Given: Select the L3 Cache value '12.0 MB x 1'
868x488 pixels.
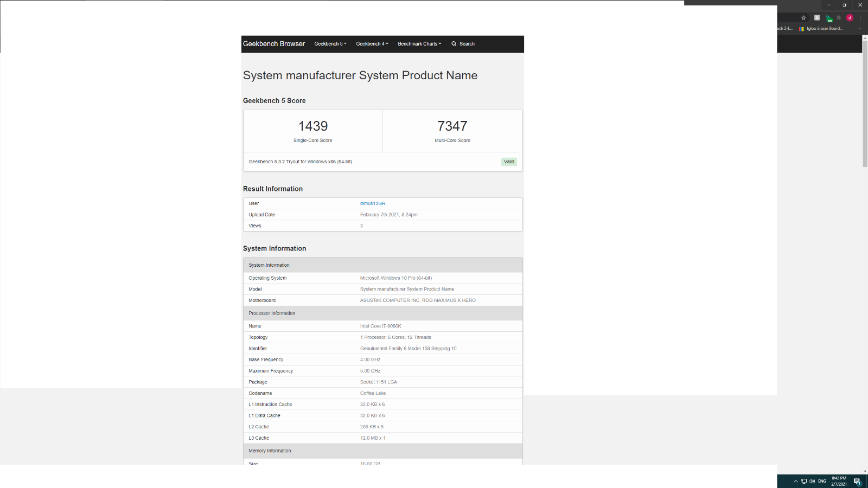Looking at the screenshot, I should [373, 438].
